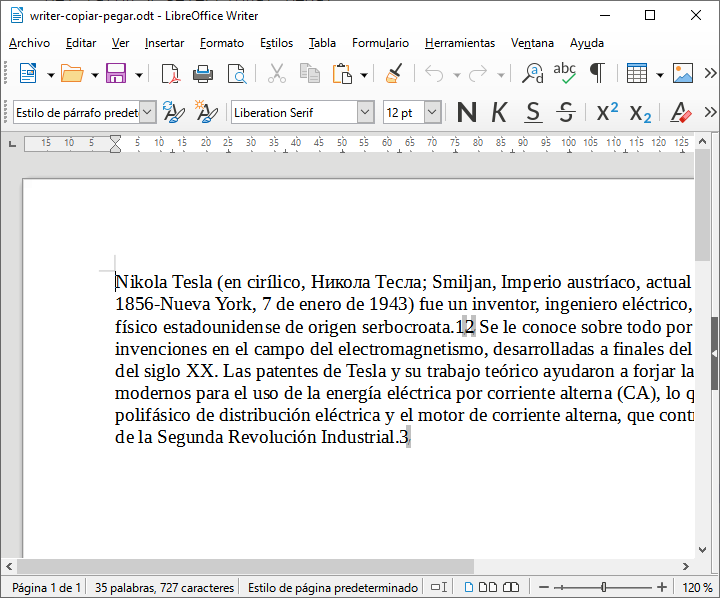Viewport: 720px width, 598px height.
Task: Open the Tabla menu
Action: coord(322,43)
